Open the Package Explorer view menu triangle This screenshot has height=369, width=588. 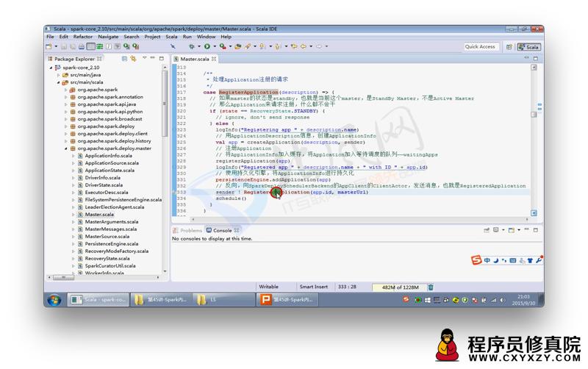click(144, 58)
